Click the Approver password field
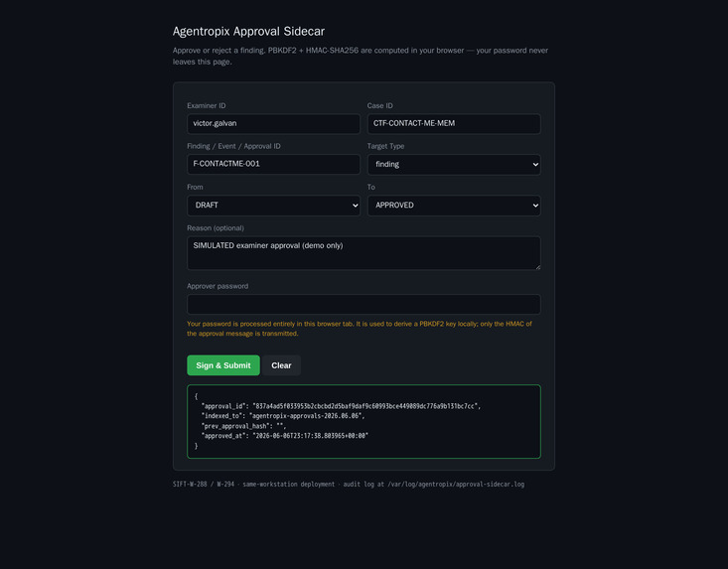The width and height of the screenshot is (728, 569). tap(364, 304)
